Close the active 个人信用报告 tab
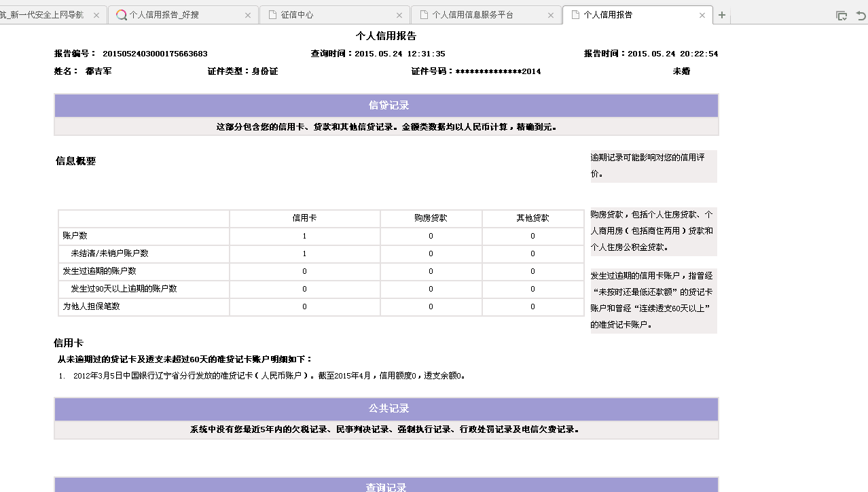Viewport: 868px width, 492px height. [x=702, y=15]
